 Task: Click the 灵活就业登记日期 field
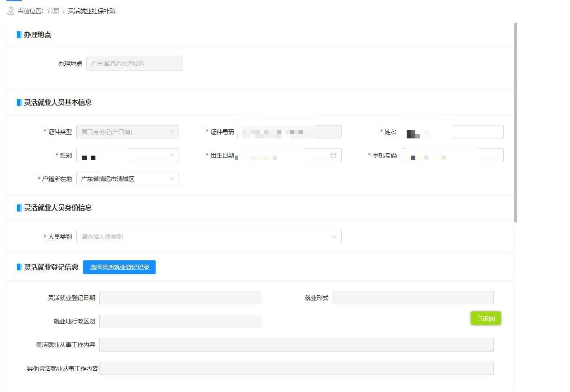point(179,298)
